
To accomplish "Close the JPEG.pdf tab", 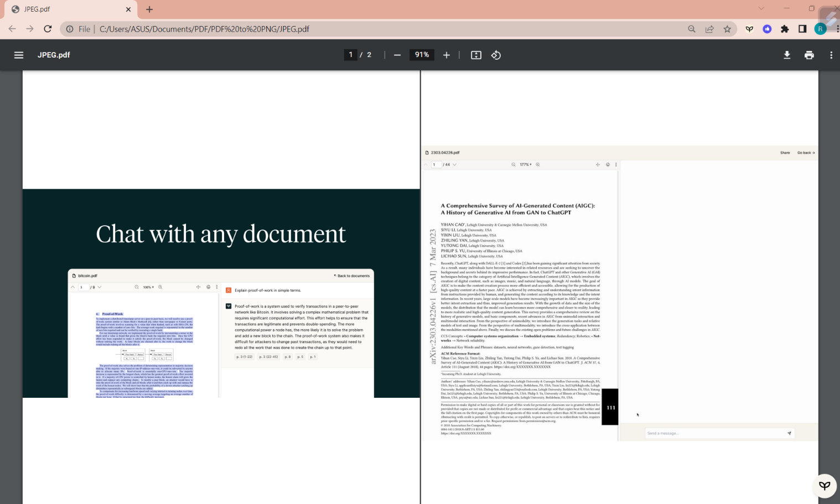I will tap(128, 9).
